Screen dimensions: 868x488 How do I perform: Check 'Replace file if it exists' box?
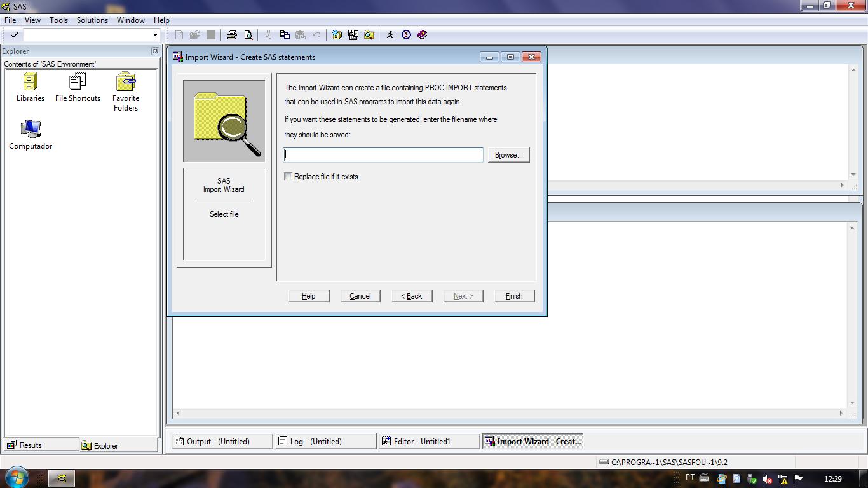(x=288, y=177)
